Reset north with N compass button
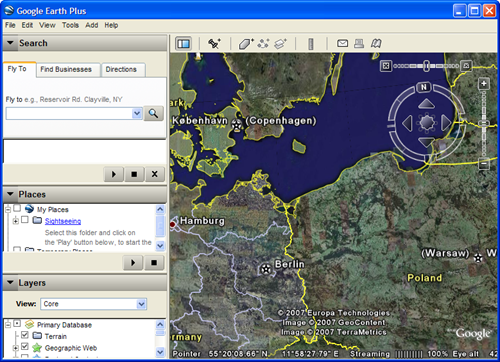This screenshot has width=500, height=362. [x=424, y=87]
